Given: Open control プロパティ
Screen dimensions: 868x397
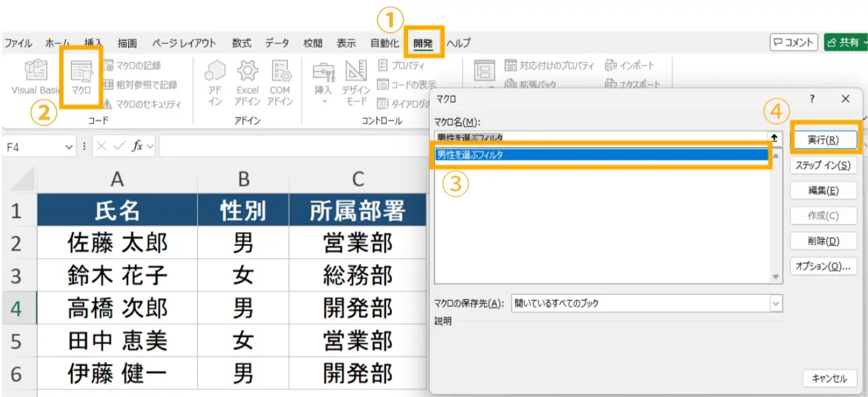Looking at the screenshot, I should [x=400, y=66].
